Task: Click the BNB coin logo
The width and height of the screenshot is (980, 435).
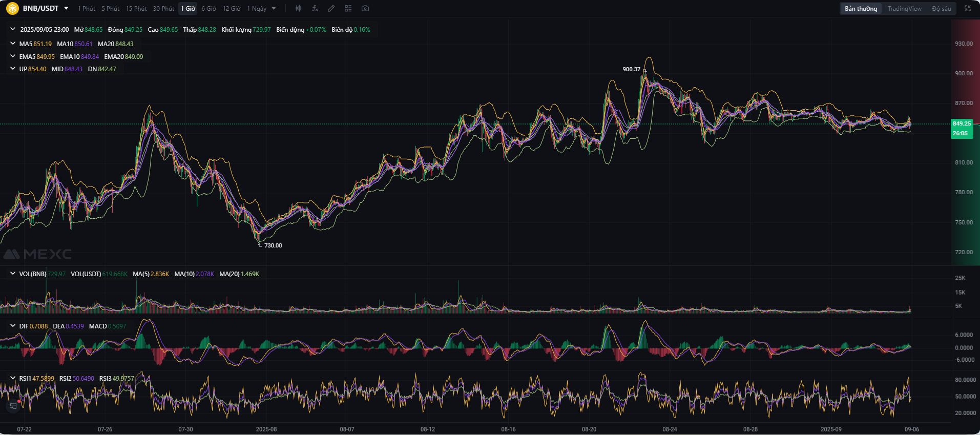Action: point(12,9)
